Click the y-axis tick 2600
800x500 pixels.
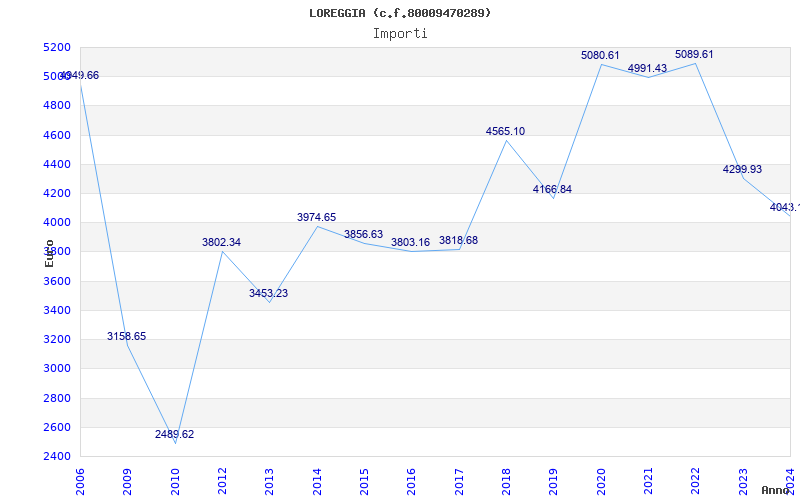pyautogui.click(x=57, y=427)
